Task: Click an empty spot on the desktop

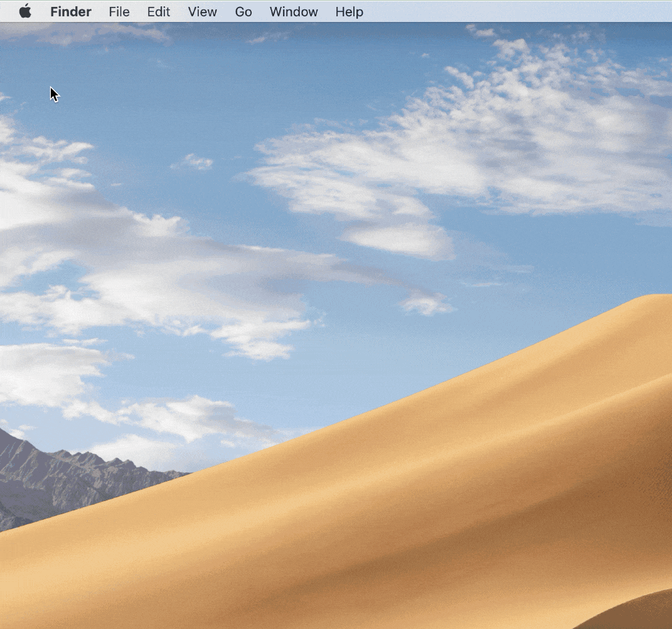Action: 251,188
